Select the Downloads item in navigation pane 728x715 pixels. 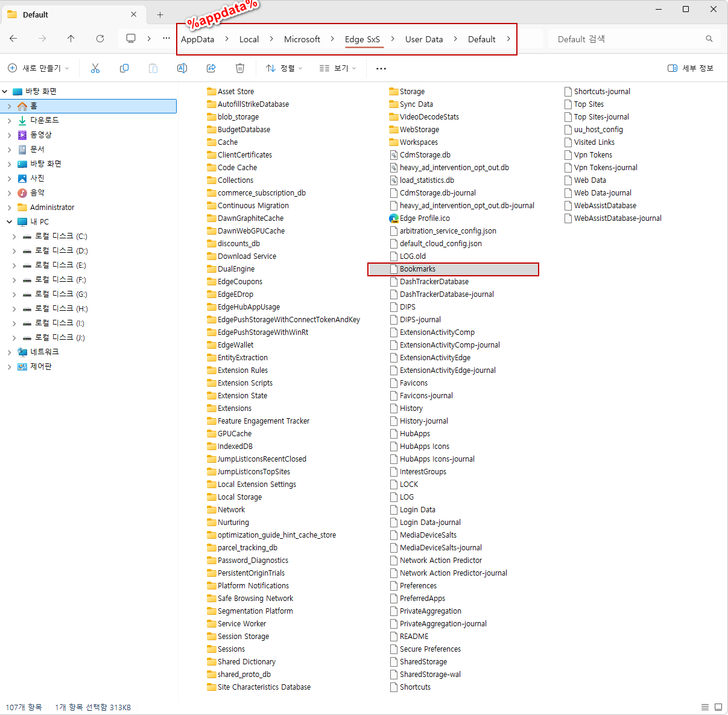(45, 120)
